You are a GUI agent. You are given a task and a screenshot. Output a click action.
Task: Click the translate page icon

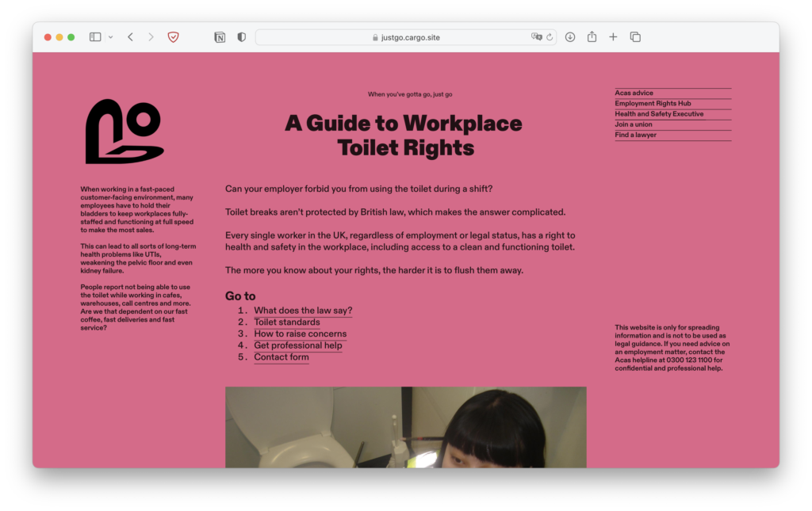tap(537, 36)
